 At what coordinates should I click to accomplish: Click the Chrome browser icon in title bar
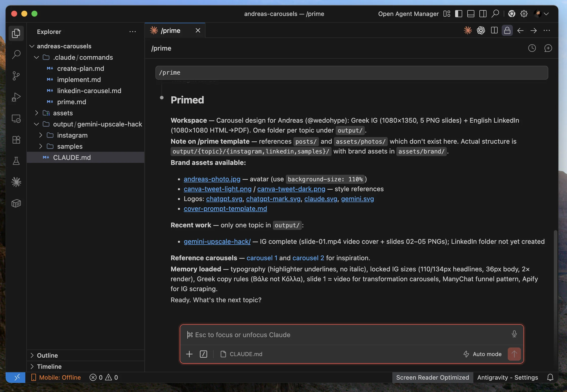point(512,14)
